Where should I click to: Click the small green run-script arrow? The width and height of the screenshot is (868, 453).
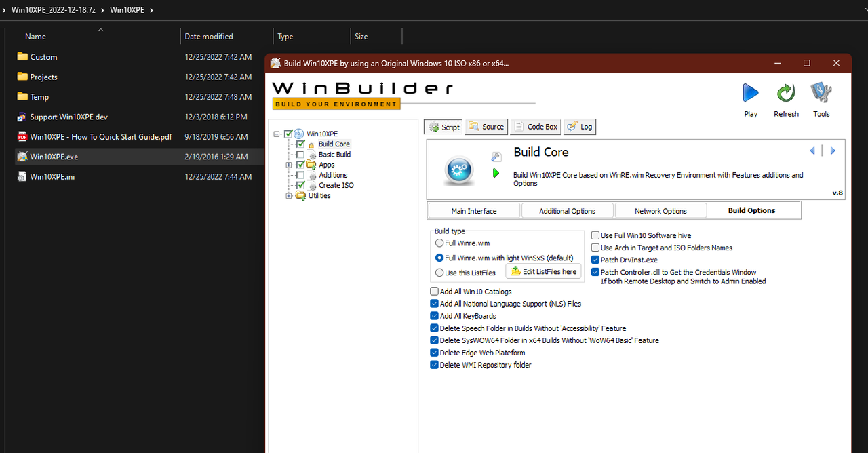click(496, 174)
